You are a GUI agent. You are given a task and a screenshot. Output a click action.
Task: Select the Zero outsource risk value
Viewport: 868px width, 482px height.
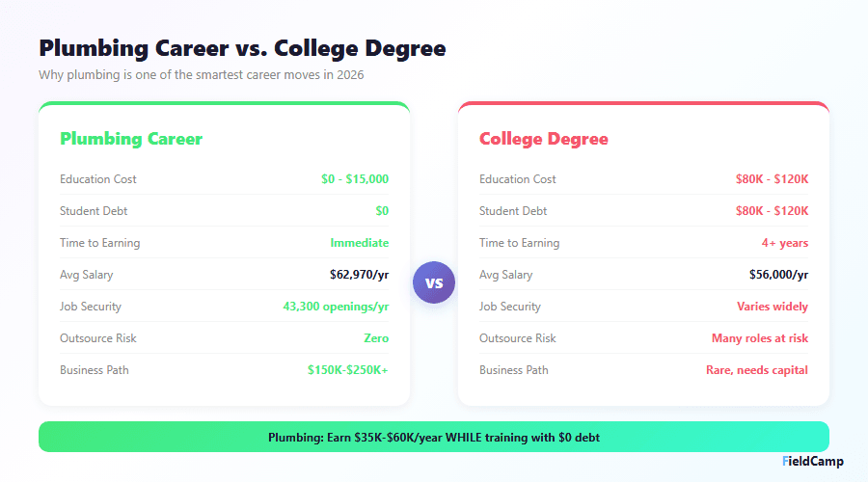376,338
